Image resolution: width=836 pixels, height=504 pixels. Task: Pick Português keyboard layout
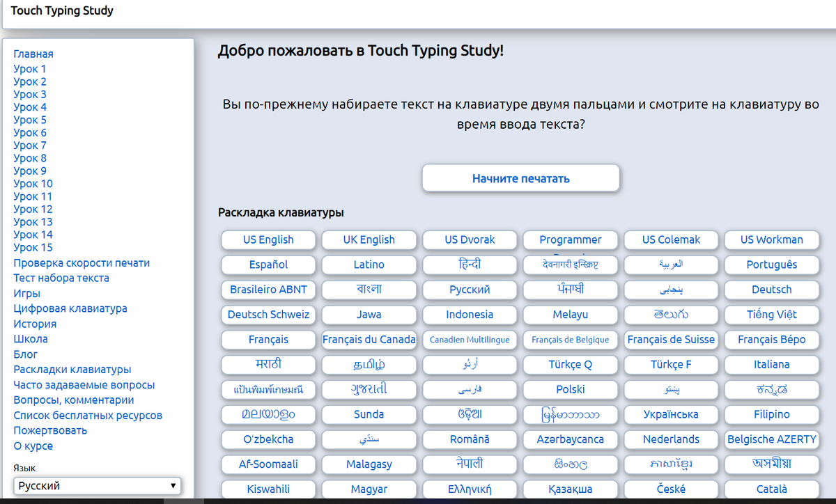[771, 265]
